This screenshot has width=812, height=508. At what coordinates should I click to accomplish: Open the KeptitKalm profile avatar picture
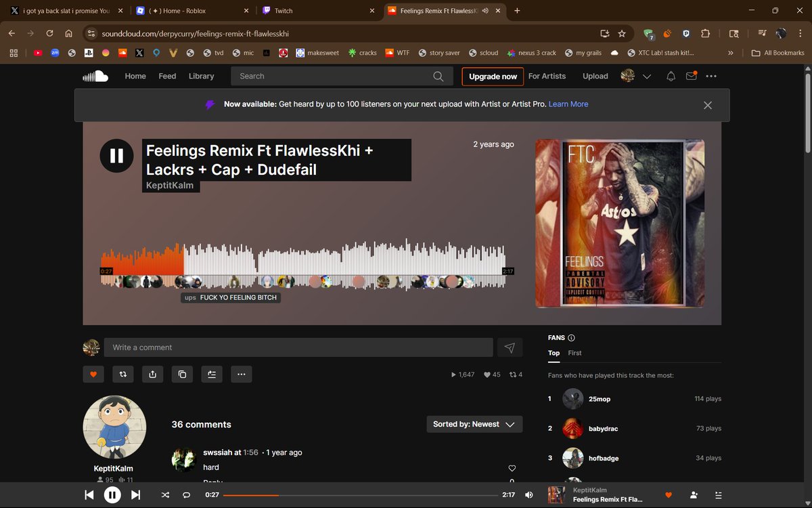114,427
